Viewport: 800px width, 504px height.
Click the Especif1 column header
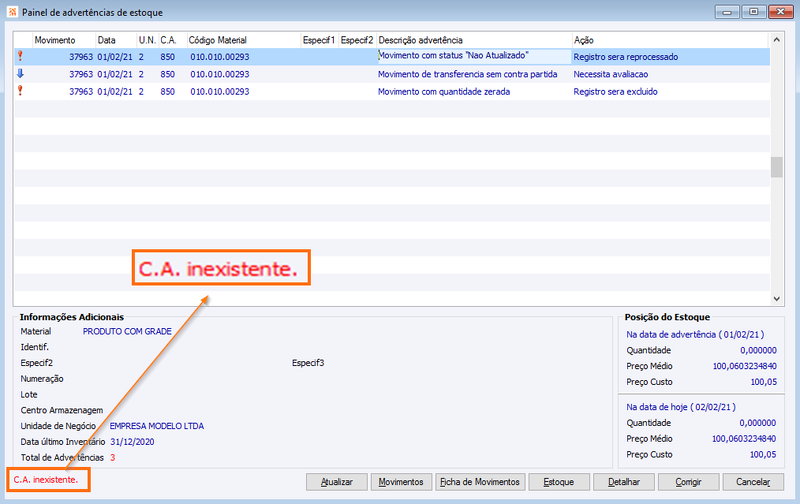(319, 40)
